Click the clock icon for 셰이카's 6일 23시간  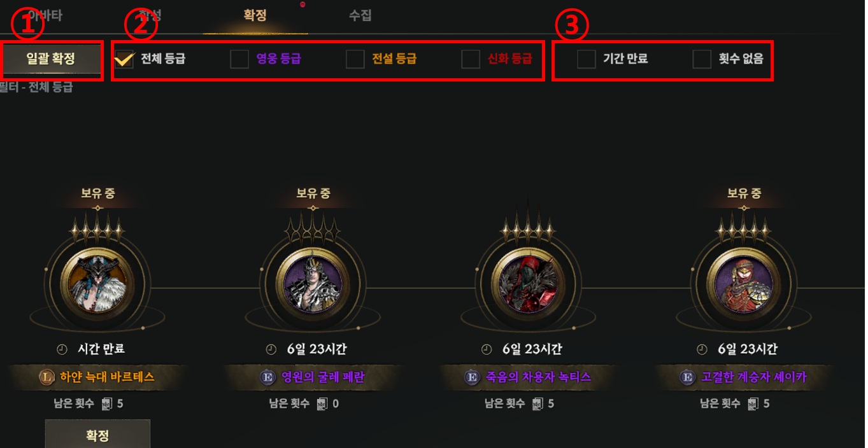pyautogui.click(x=702, y=349)
